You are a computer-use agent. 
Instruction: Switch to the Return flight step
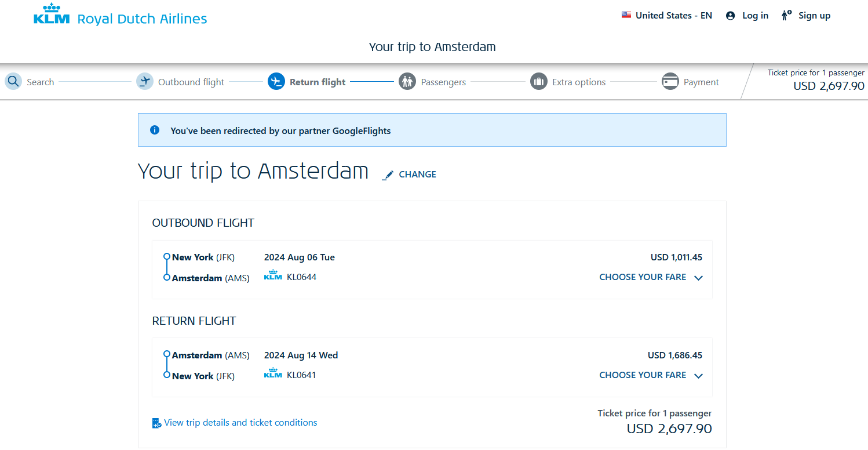(x=318, y=81)
